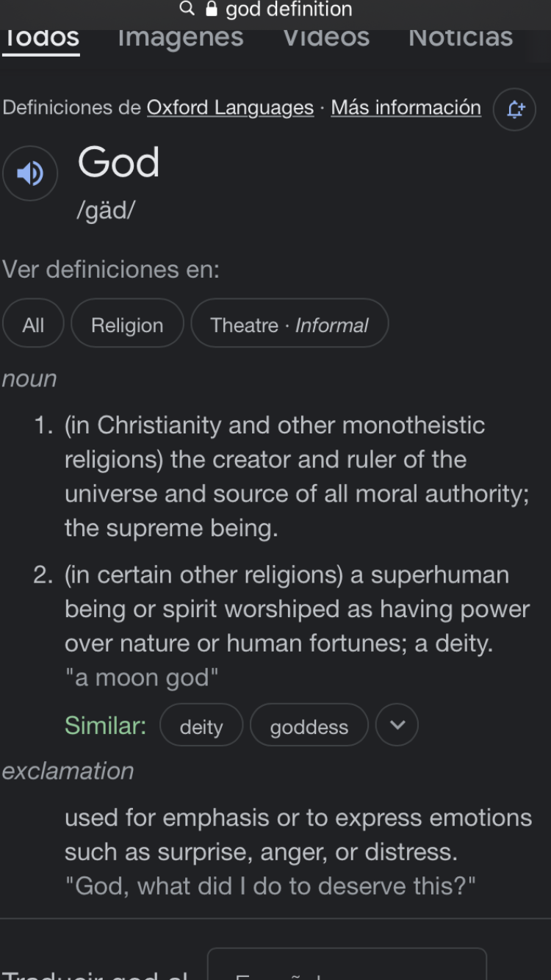The image size is (551, 980).
Task: Open the Videos tab
Action: click(x=326, y=38)
